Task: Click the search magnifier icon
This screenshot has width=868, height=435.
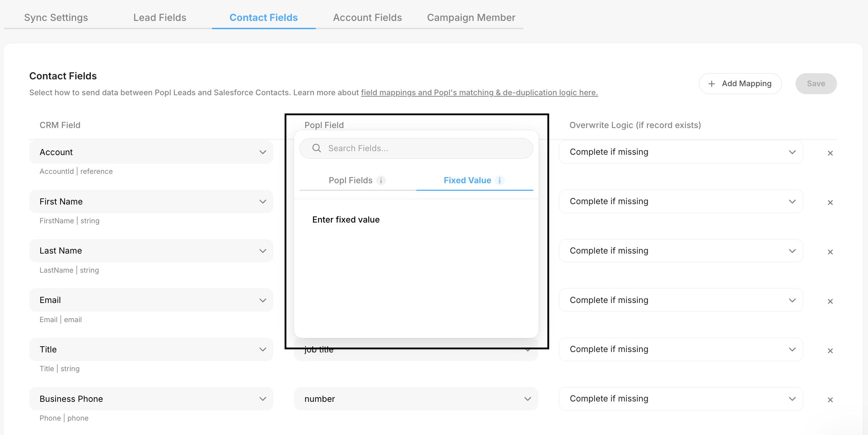Action: [x=316, y=148]
